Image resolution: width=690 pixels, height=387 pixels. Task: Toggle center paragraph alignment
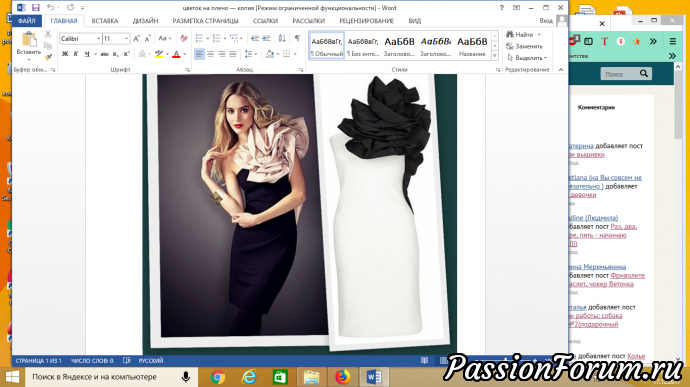tap(210, 54)
